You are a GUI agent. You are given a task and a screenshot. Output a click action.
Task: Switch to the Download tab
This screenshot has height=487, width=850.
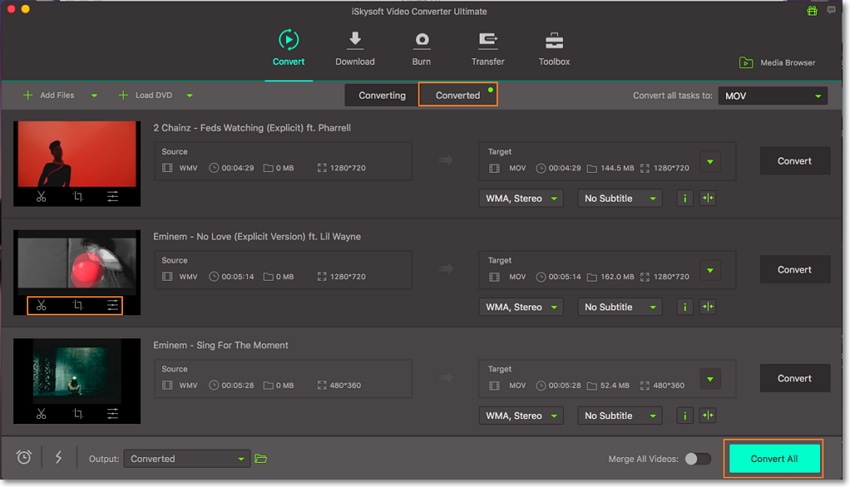355,48
